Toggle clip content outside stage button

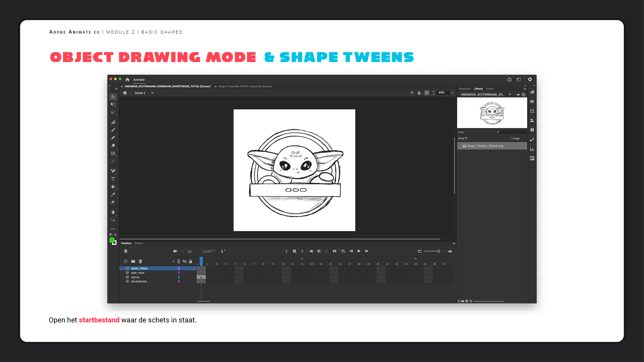coord(427,93)
